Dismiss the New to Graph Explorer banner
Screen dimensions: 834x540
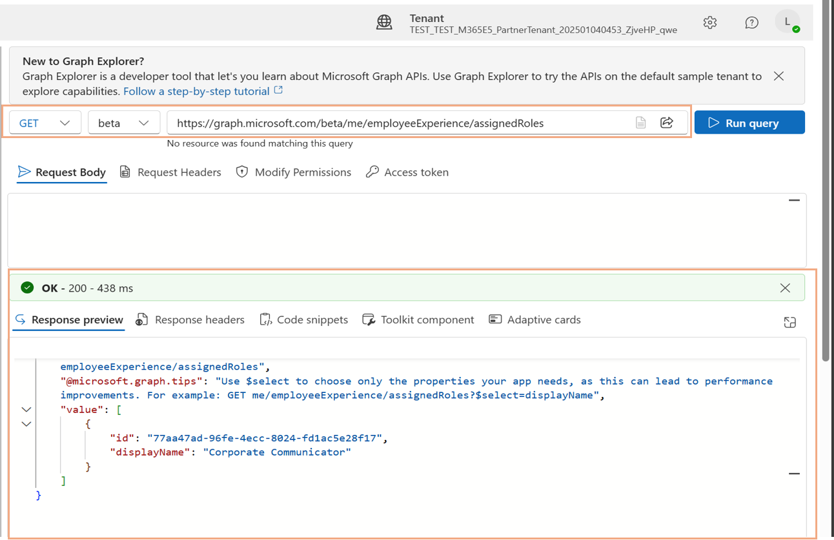(x=779, y=76)
